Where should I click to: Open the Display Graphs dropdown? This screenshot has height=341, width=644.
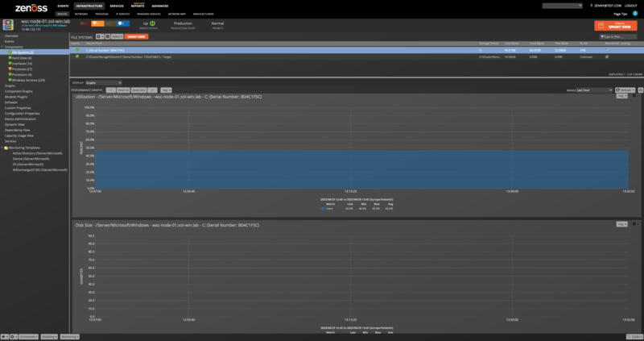click(x=104, y=83)
